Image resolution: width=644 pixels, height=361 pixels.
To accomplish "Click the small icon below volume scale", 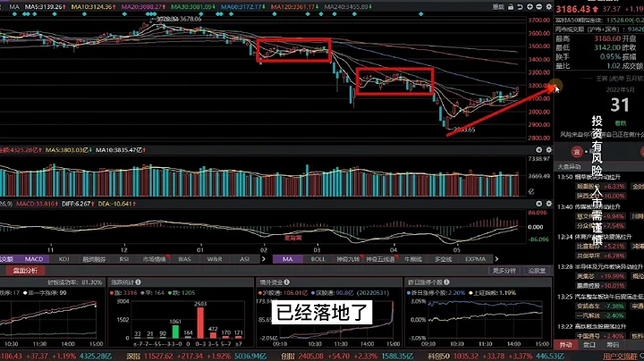I will (x=531, y=191).
